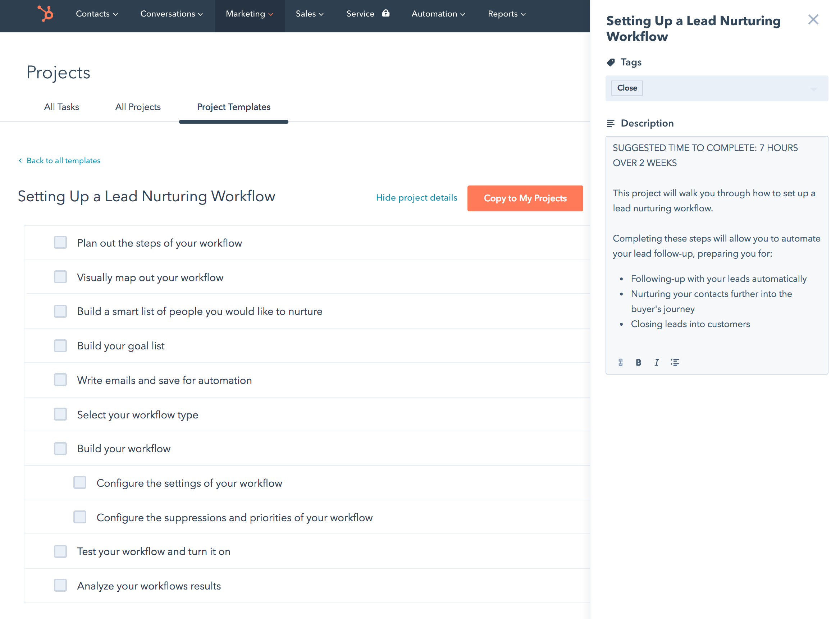Check Write emails and save for automation

point(60,380)
